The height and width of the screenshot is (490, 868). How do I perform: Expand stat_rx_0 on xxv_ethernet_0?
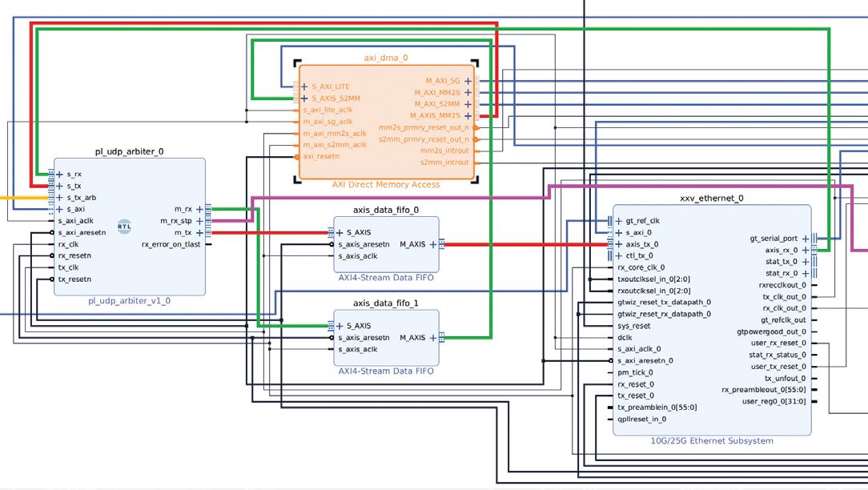click(806, 274)
